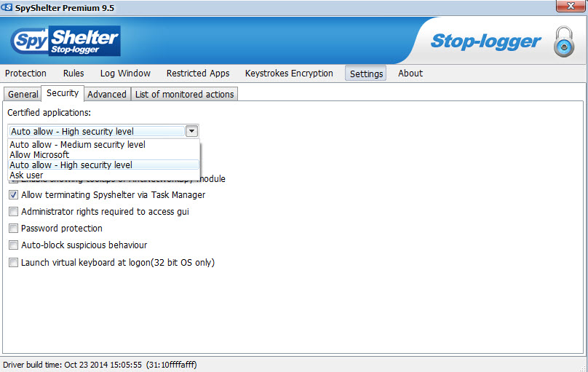The image size is (588, 372).
Task: Click the SpyShelter title bar app icon
Action: pos(7,7)
